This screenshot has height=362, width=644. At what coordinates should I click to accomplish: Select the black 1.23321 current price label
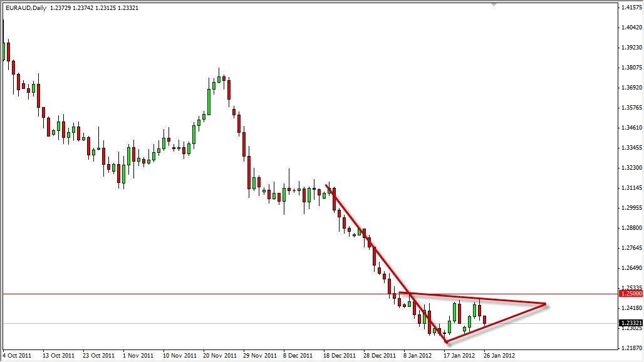(x=631, y=323)
